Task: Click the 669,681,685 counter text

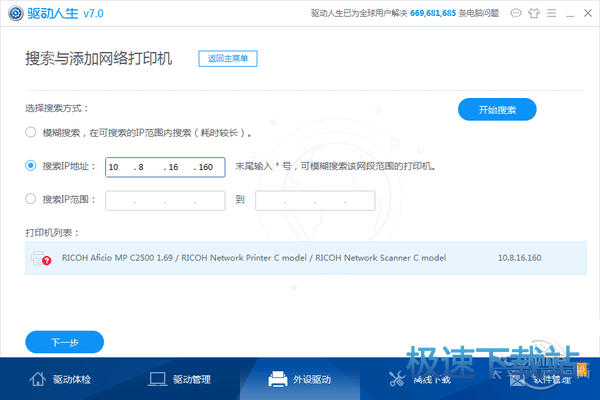Action: pyautogui.click(x=433, y=13)
